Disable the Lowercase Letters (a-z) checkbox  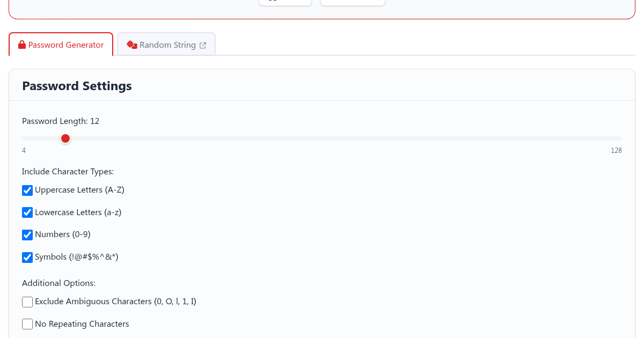(x=27, y=212)
